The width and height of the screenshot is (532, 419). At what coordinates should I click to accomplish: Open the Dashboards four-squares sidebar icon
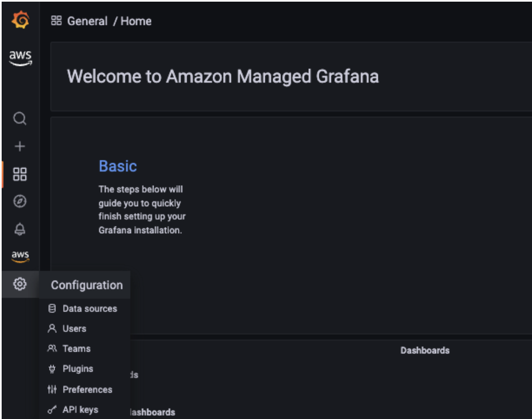20,174
